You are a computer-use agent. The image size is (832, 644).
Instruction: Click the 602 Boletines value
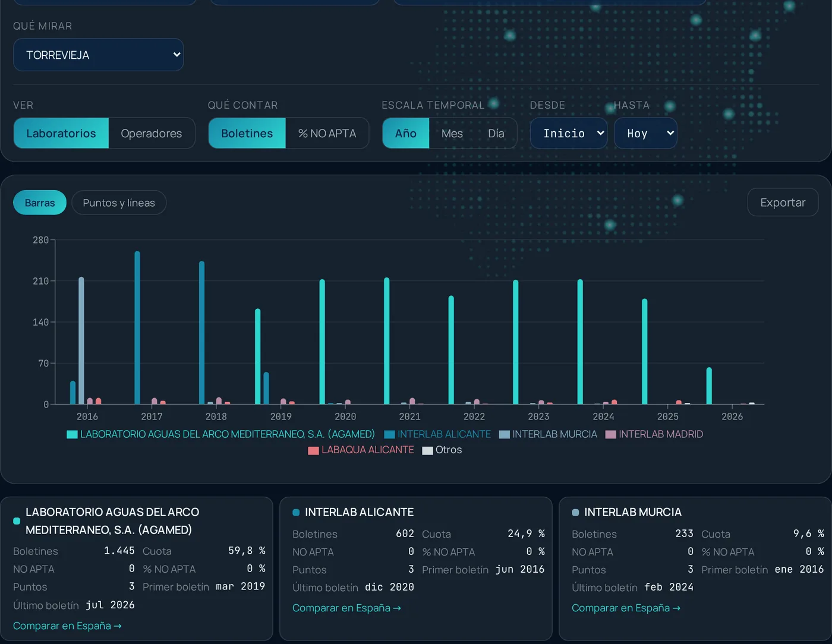click(x=405, y=533)
